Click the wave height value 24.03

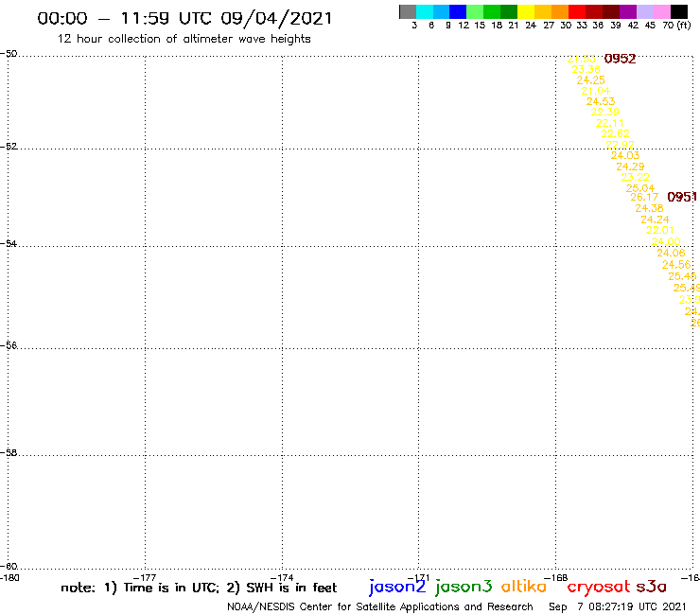point(625,155)
